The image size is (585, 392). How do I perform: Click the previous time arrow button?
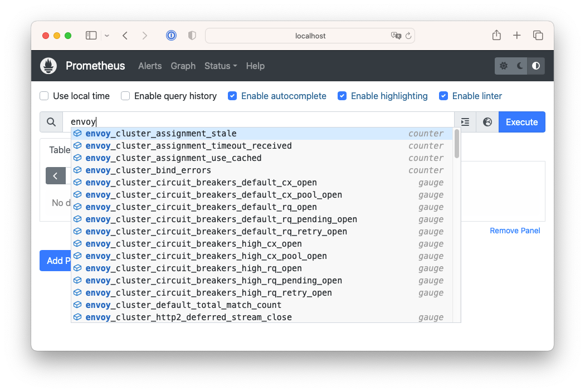(55, 175)
